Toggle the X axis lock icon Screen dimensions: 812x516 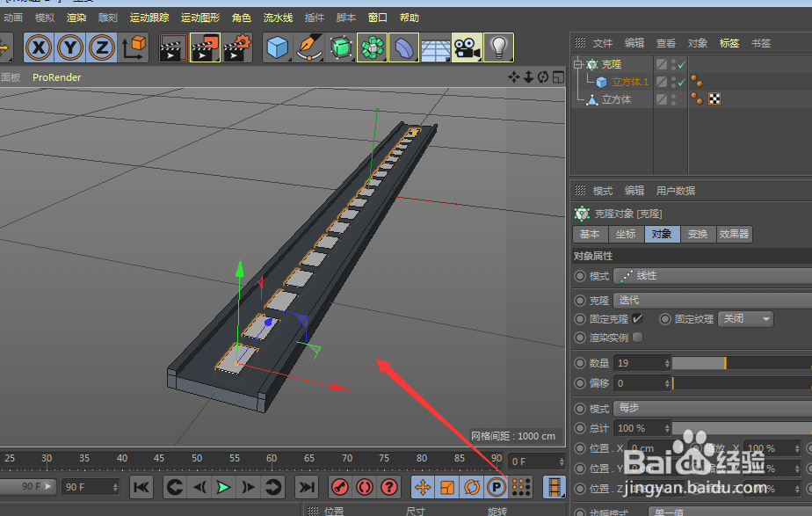pos(37,47)
